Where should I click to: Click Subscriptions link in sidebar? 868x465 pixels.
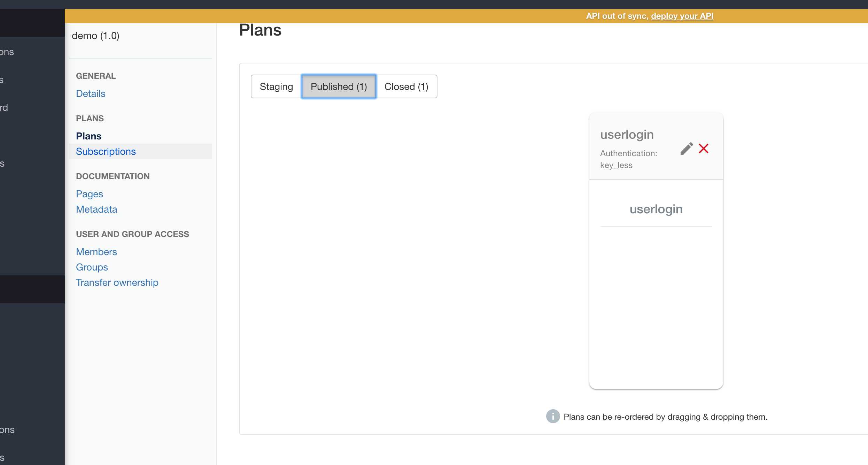(106, 151)
